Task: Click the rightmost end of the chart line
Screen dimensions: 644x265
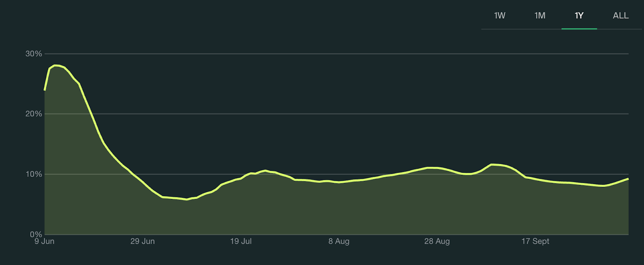Action: [x=627, y=179]
